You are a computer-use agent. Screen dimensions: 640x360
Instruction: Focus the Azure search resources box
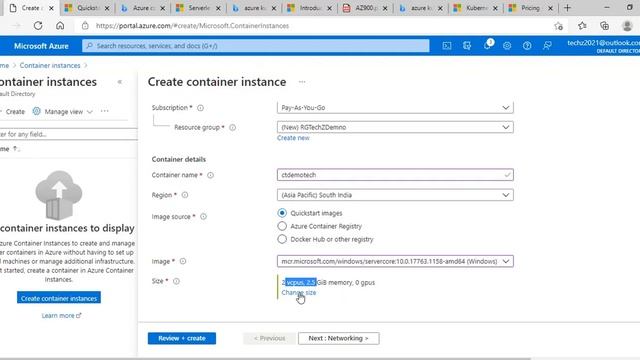pos(256,46)
